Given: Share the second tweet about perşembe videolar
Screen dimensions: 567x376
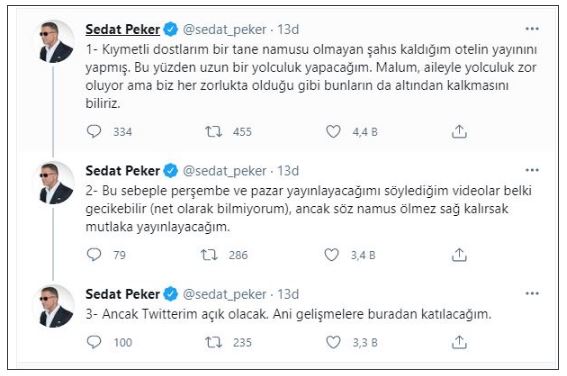Looking at the screenshot, I should (459, 255).
